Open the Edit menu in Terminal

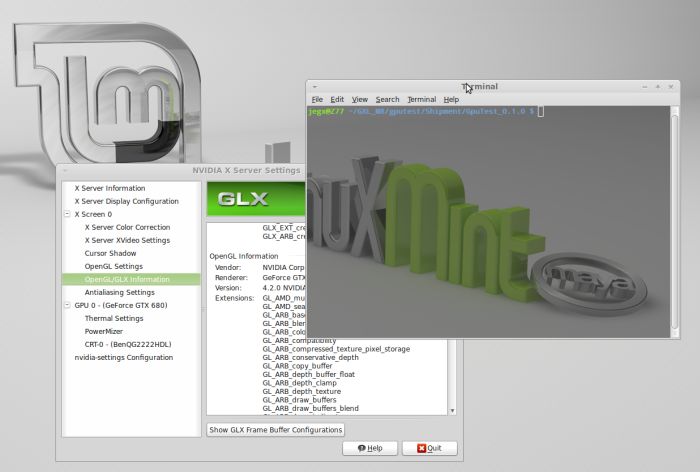pos(337,100)
